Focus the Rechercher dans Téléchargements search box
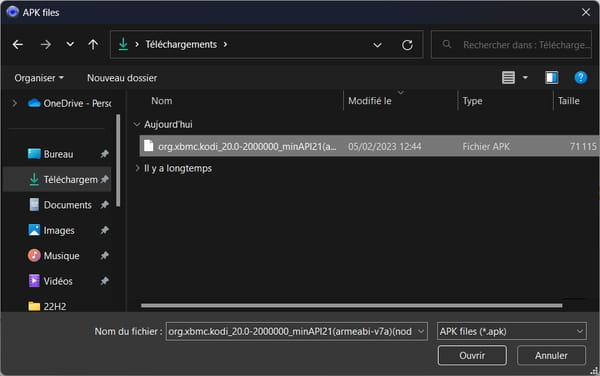600x376 pixels. point(511,45)
